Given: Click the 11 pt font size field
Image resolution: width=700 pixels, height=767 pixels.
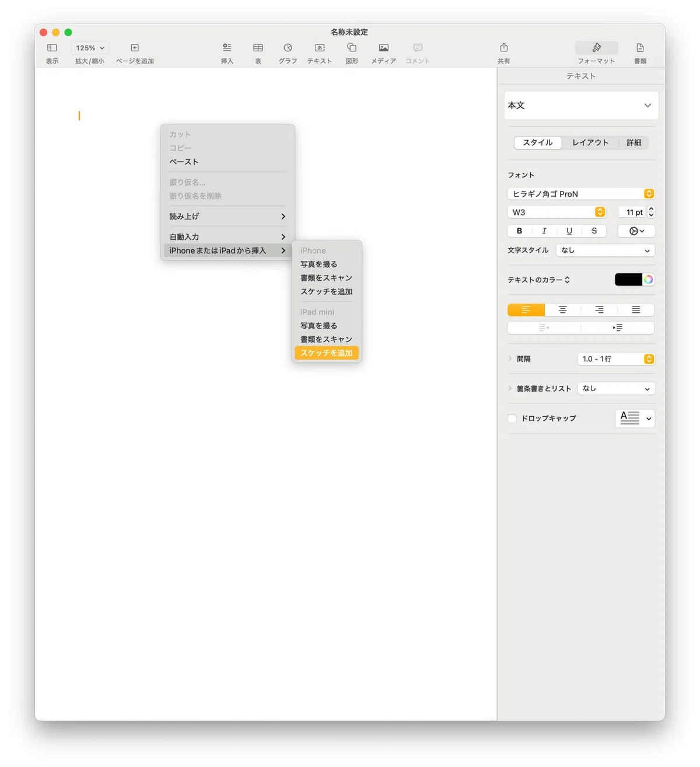Looking at the screenshot, I should click(x=632, y=212).
